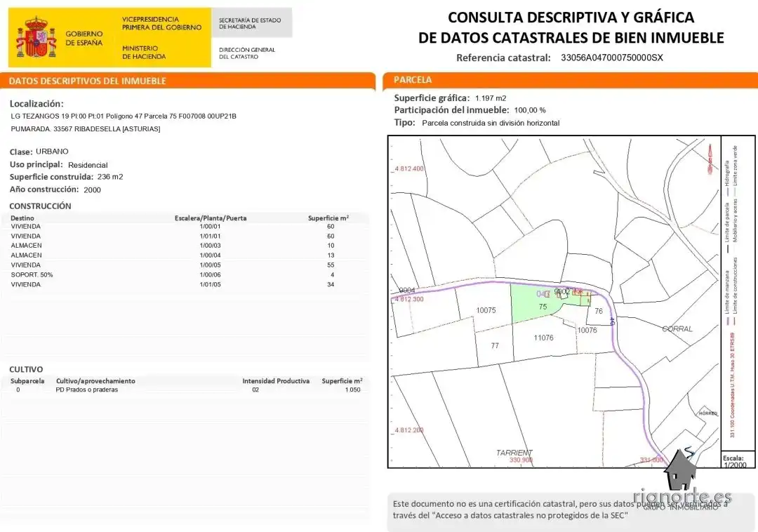Select surface value "55" in construction table
This screenshot has height=532, width=758.
(331, 265)
